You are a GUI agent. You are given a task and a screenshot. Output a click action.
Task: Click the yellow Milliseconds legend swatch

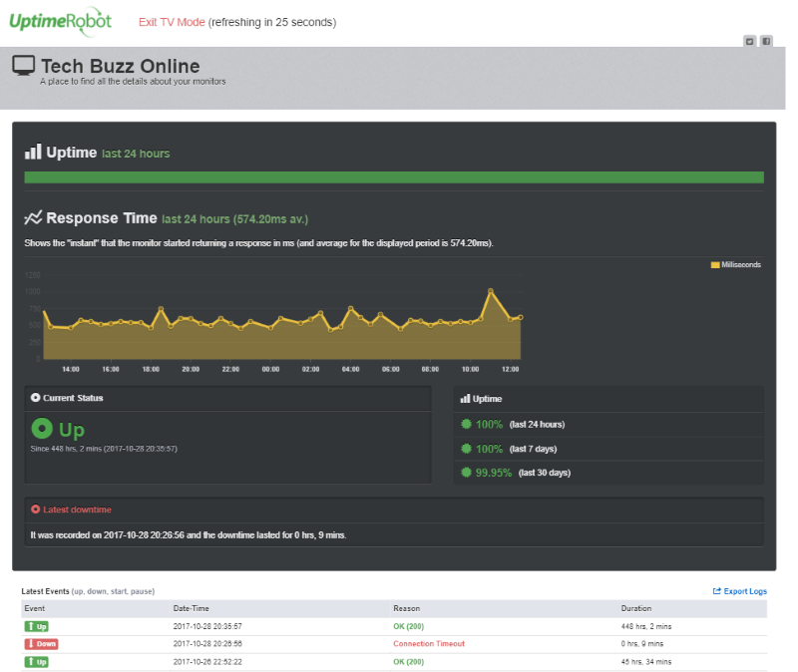(715, 264)
